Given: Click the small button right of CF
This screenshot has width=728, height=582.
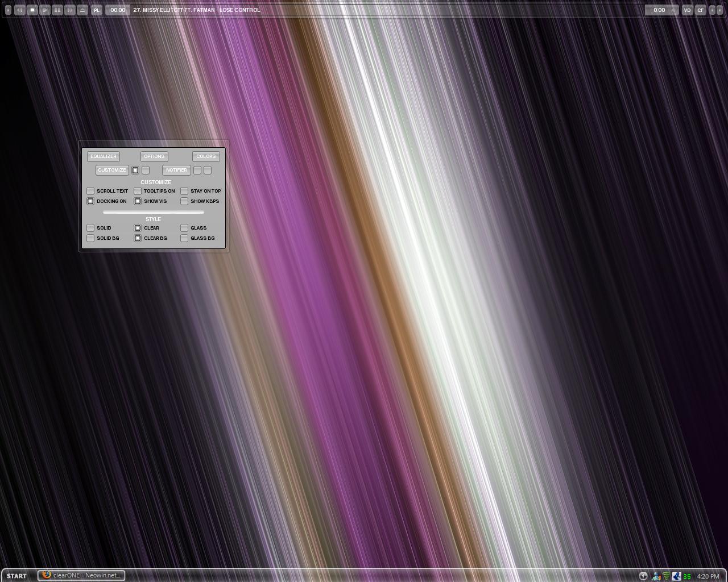Looking at the screenshot, I should pyautogui.click(x=712, y=10).
